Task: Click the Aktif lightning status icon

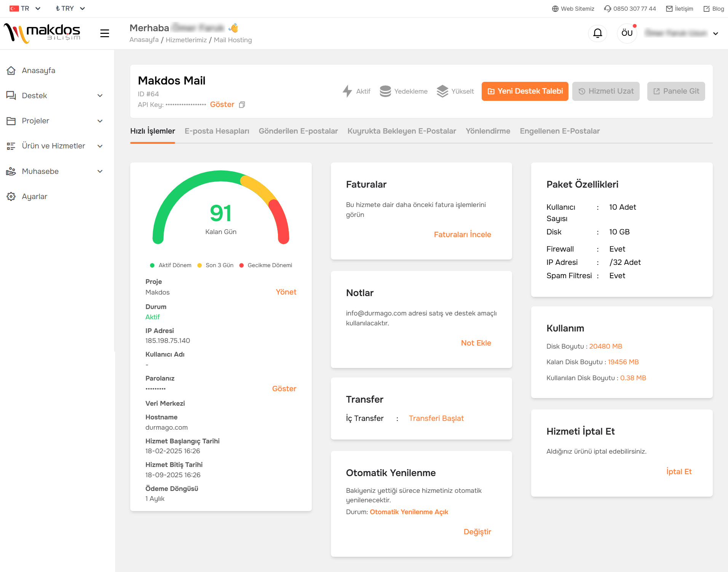Action: click(x=347, y=91)
